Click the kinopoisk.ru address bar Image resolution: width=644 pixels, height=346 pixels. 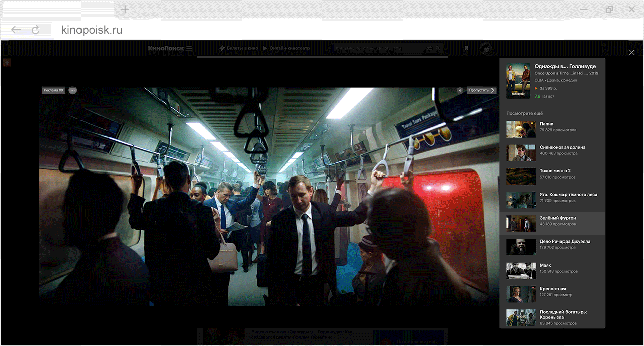pyautogui.click(x=330, y=30)
